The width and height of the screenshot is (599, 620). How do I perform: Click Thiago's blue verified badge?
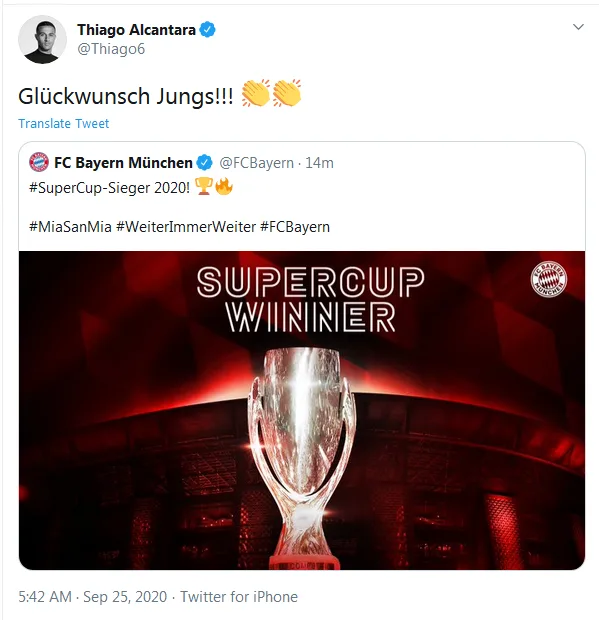tap(207, 30)
